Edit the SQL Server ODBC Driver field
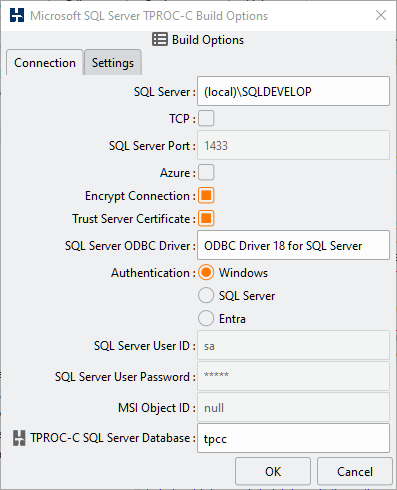Screen dimensions: 397x490 click(293, 245)
